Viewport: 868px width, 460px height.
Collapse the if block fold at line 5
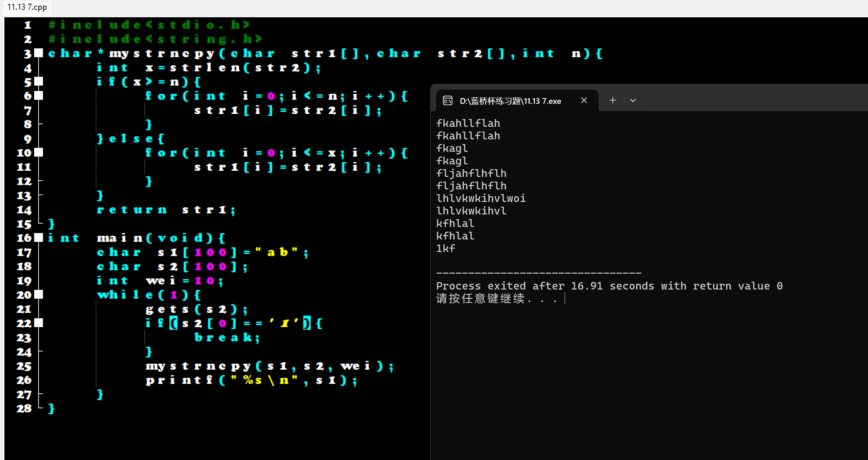[39, 81]
